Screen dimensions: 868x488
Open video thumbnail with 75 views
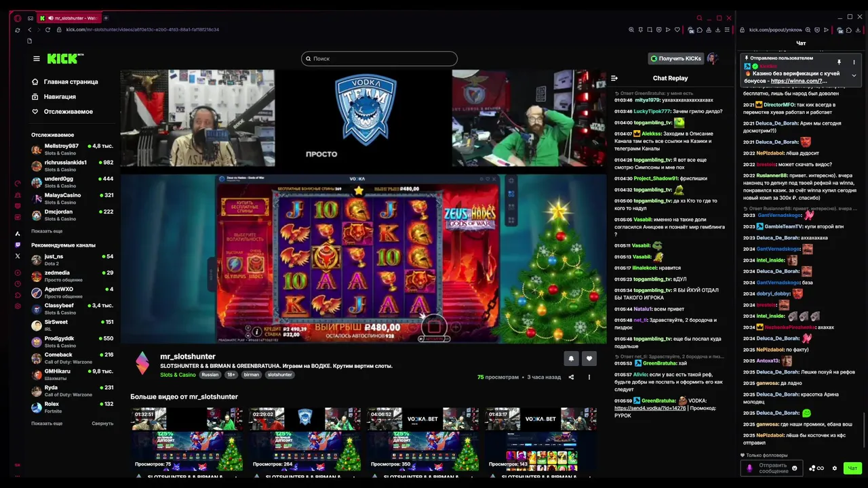click(x=186, y=439)
